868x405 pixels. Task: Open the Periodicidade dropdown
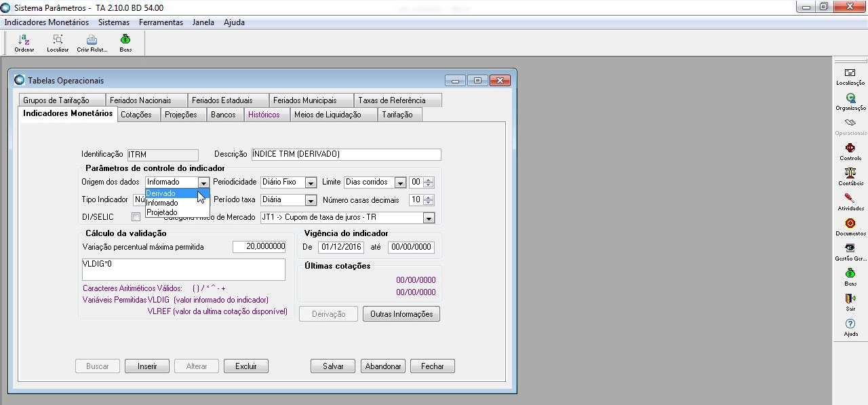tap(311, 182)
